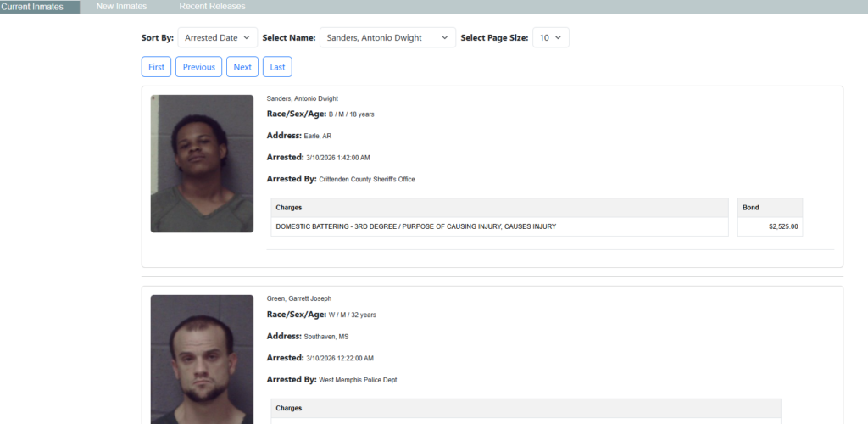This screenshot has width=868, height=424.
Task: Select the name Green, Garrett Joseph in record
Action: point(298,298)
